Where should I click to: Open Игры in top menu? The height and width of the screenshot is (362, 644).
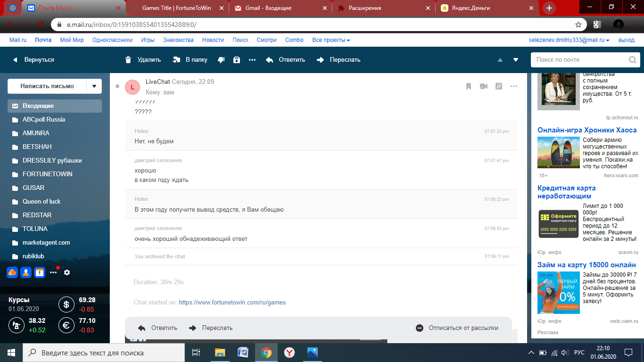pos(148,40)
